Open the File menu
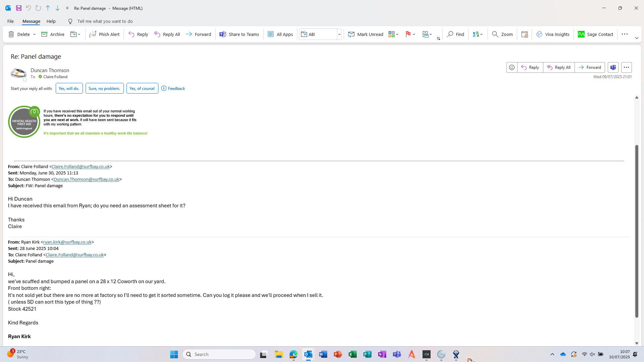644x362 pixels. pyautogui.click(x=10, y=21)
